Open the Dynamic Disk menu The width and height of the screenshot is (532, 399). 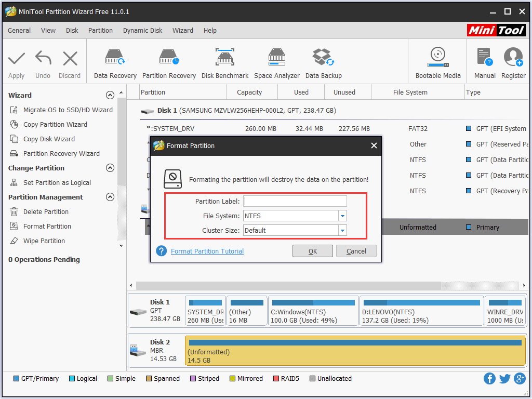[x=142, y=31]
